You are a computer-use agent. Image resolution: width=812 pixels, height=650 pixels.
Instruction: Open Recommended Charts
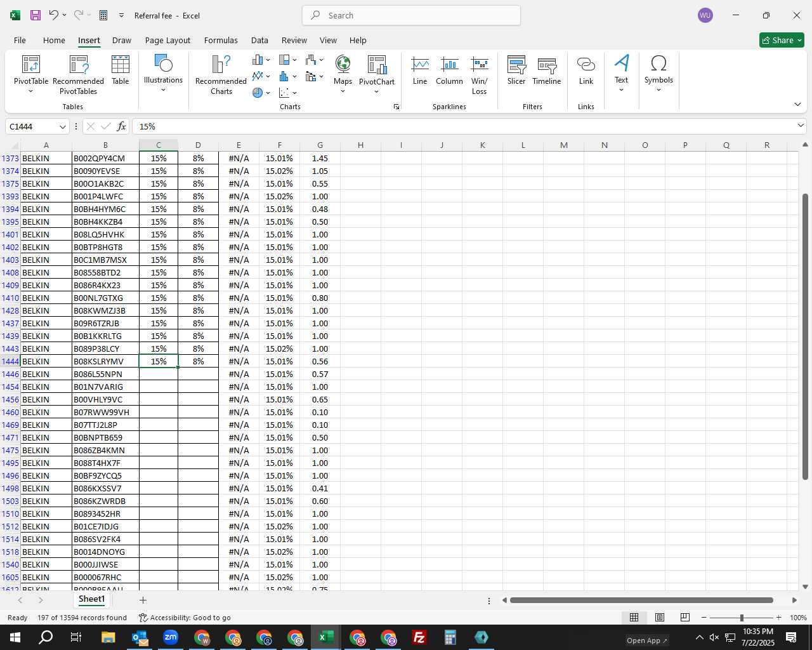221,75
